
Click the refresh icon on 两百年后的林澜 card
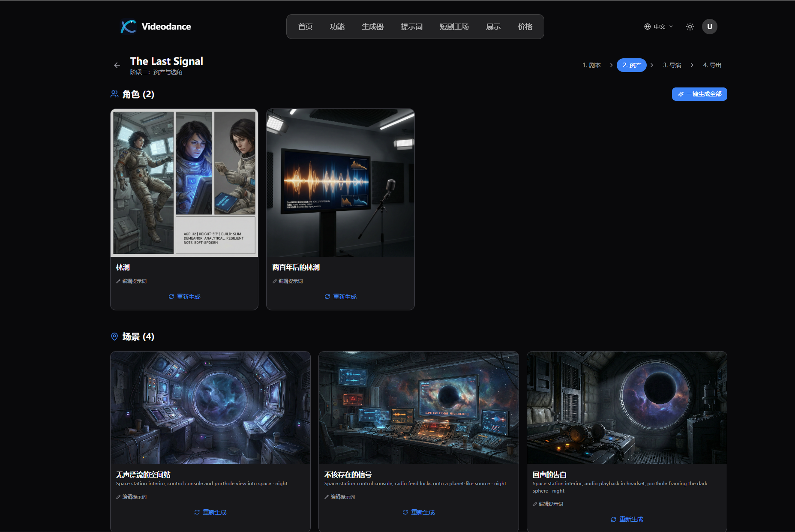click(327, 296)
